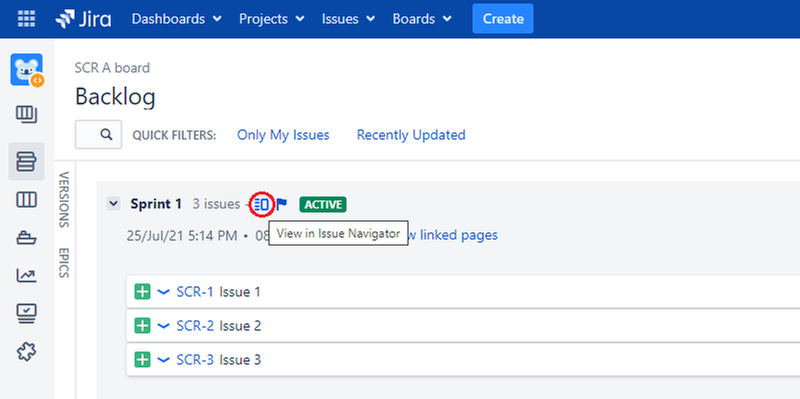Viewport: 800px width, 399px height.
Task: Toggle the Only My Issues quick filter
Action: point(283,135)
